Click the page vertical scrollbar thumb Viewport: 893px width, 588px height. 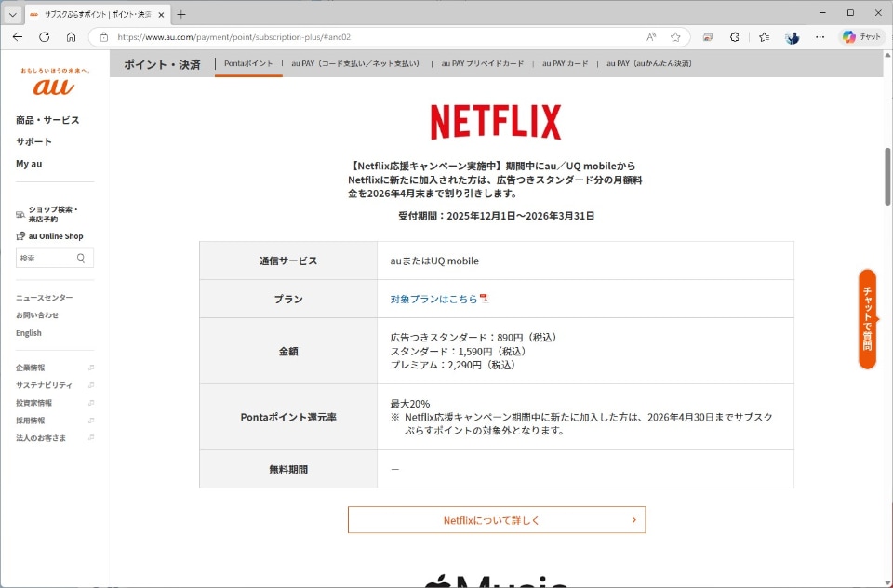tap(887, 177)
